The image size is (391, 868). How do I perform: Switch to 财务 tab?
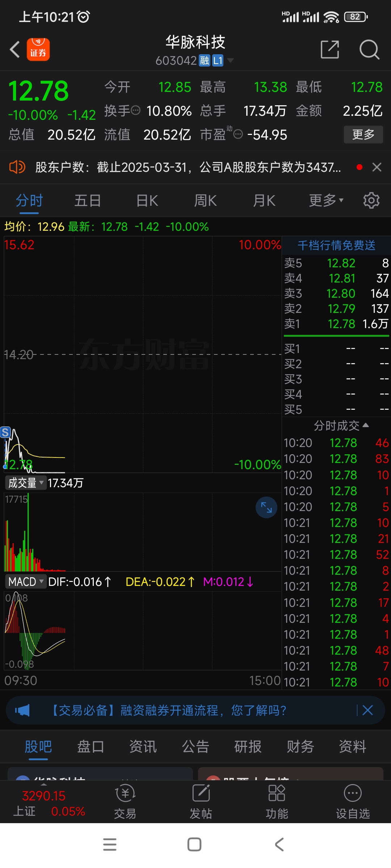point(300,746)
